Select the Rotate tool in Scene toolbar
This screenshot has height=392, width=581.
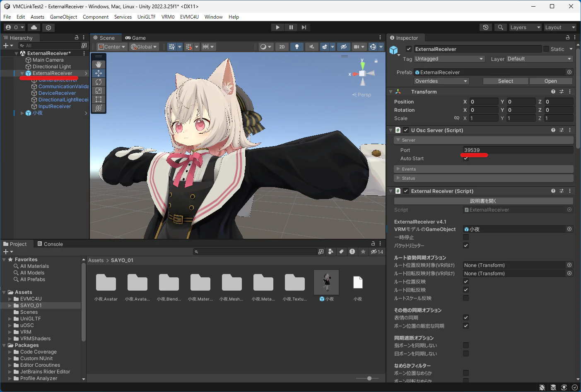click(99, 82)
